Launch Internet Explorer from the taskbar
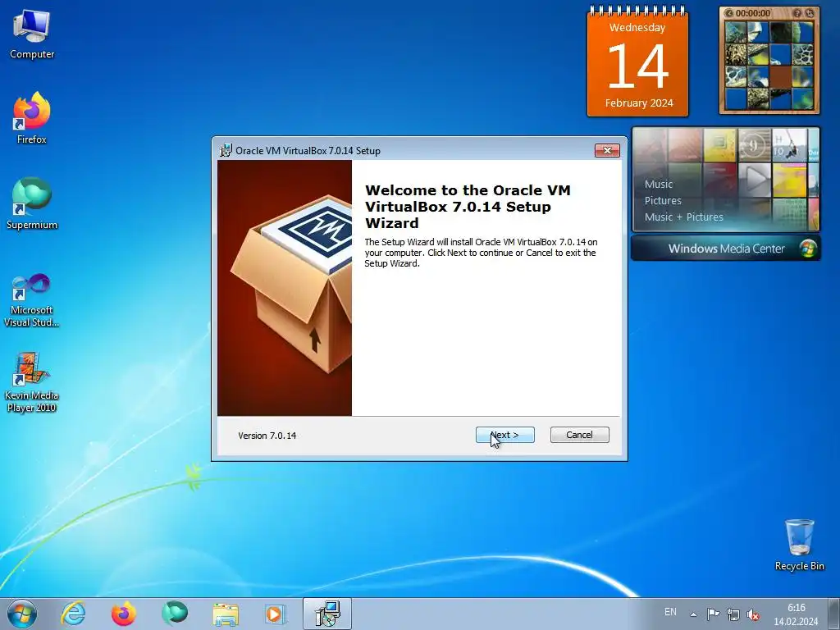Screen dimensions: 840x630 pos(73,614)
